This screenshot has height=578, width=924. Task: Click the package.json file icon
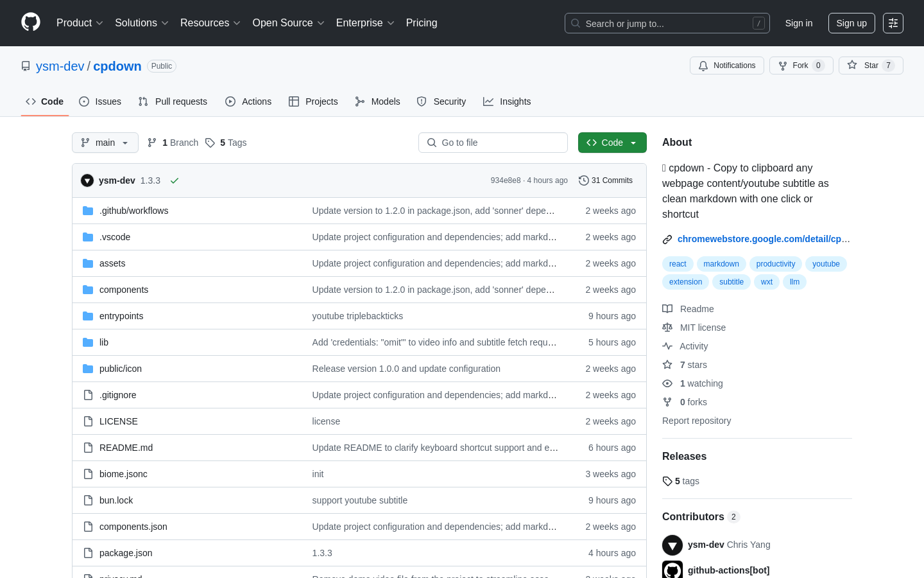88,553
